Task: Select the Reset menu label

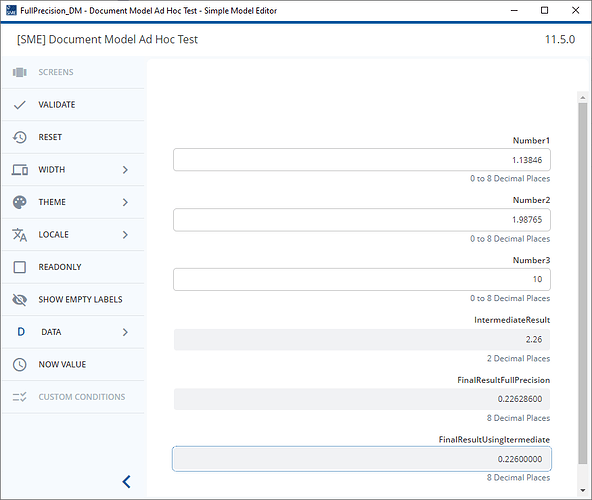Action: click(x=50, y=137)
